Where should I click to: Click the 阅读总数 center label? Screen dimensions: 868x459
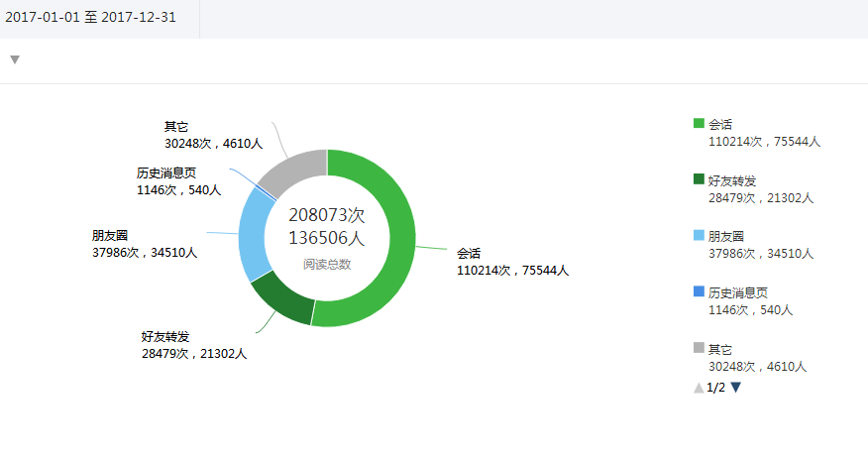pyautogui.click(x=327, y=265)
